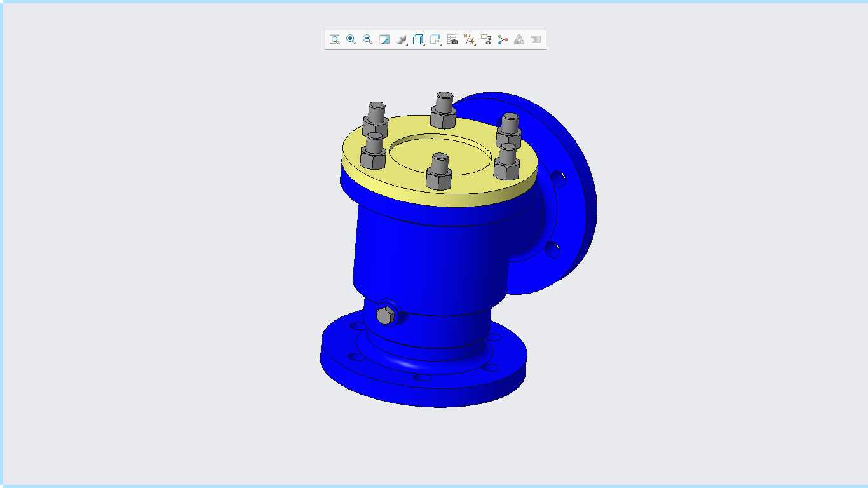
Task: Open the View Manager icon
Action: [x=435, y=40]
